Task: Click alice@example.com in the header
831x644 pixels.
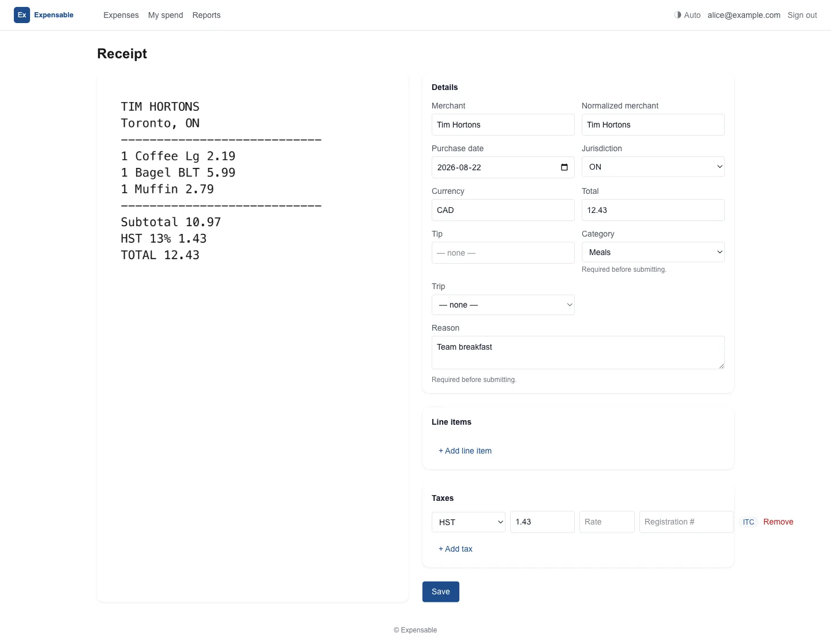Action: click(744, 15)
